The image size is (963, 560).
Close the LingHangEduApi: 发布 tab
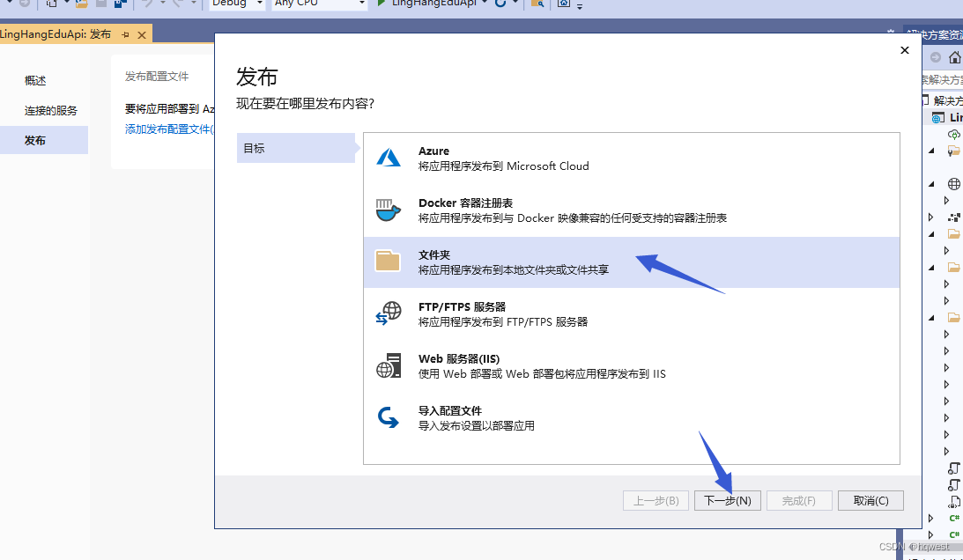(x=141, y=35)
